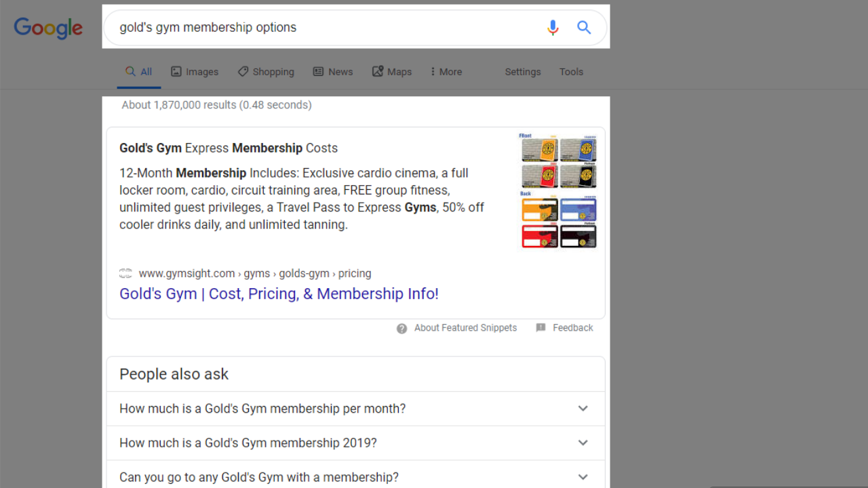Screen dimensions: 868x488
Task: Open search Tools
Action: [x=571, y=72]
